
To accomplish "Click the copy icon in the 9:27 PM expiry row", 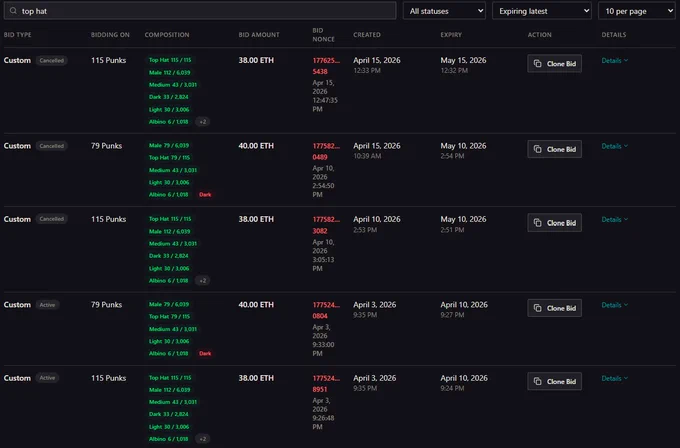I will pyautogui.click(x=538, y=308).
